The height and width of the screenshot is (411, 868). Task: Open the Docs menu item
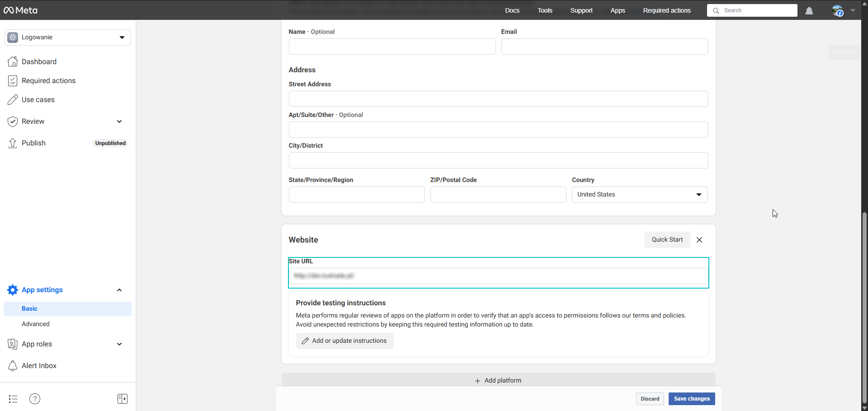coord(512,10)
